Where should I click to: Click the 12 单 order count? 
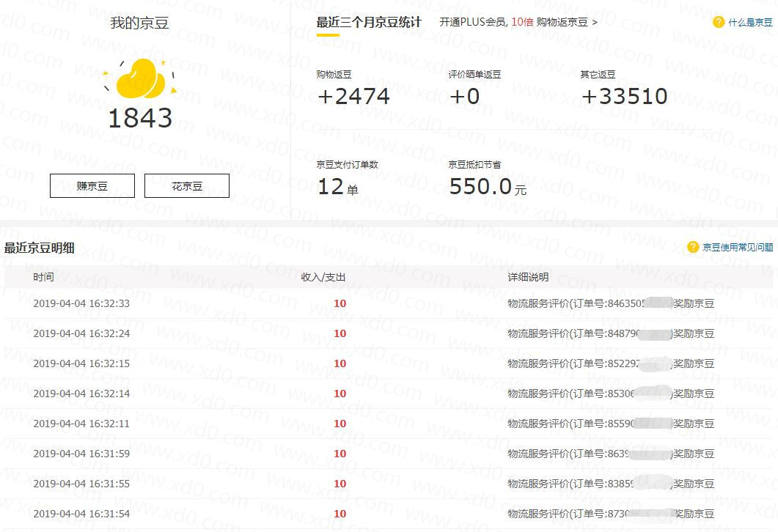point(338,187)
